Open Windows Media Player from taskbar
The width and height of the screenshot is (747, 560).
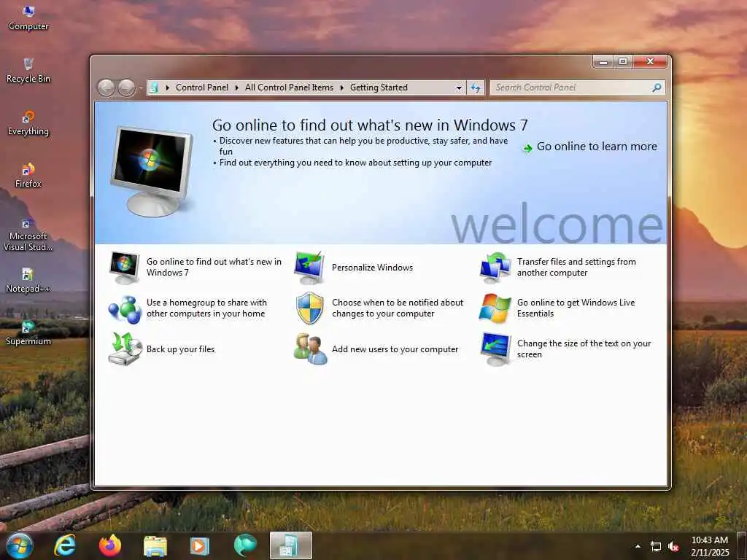click(200, 546)
